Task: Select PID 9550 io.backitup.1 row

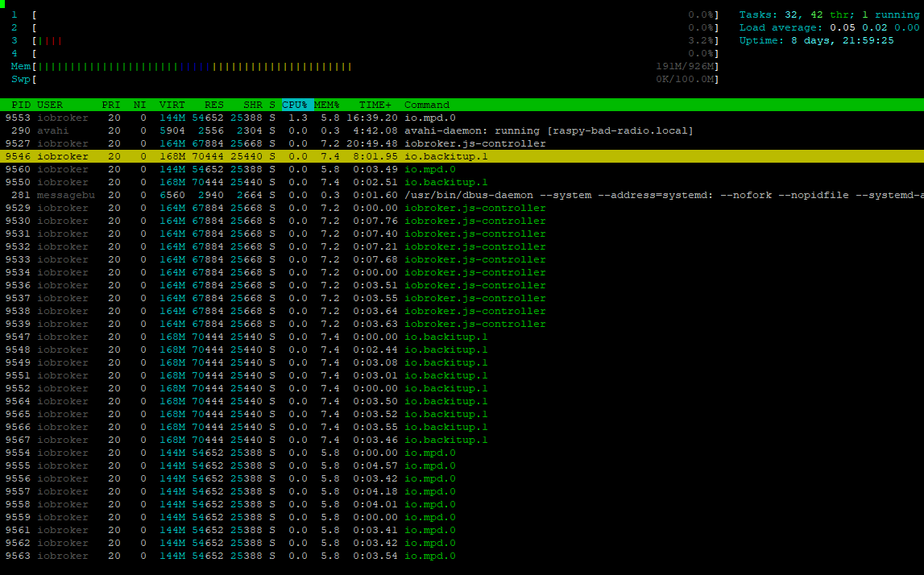Action: 462,183
